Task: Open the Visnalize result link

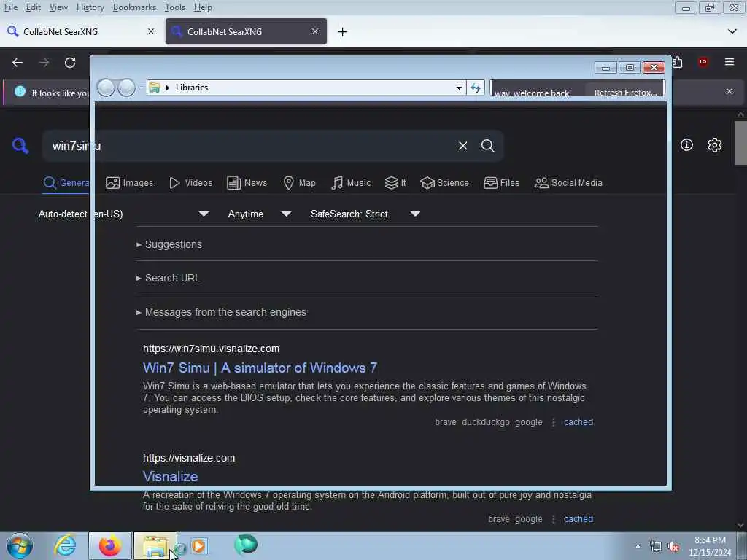Action: pos(170,477)
